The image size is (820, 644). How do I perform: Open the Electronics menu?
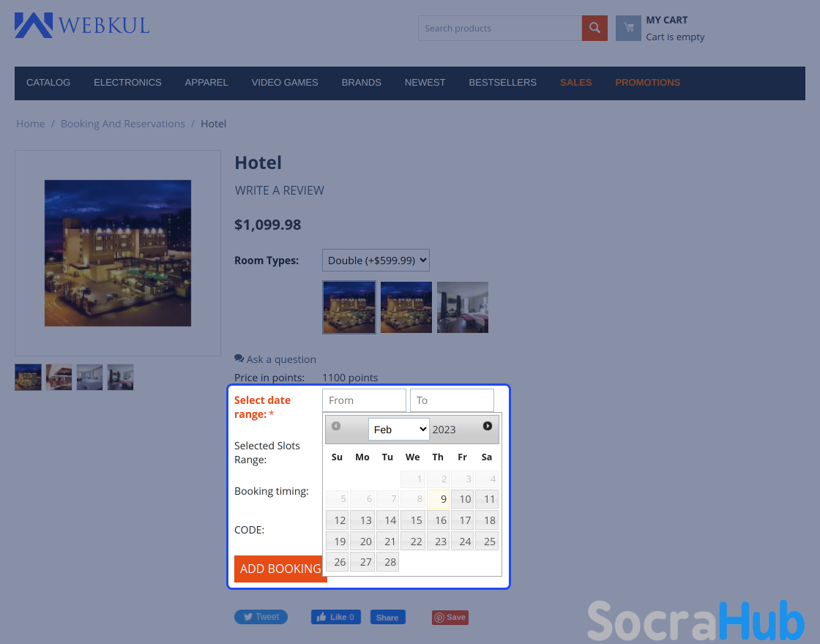point(127,83)
